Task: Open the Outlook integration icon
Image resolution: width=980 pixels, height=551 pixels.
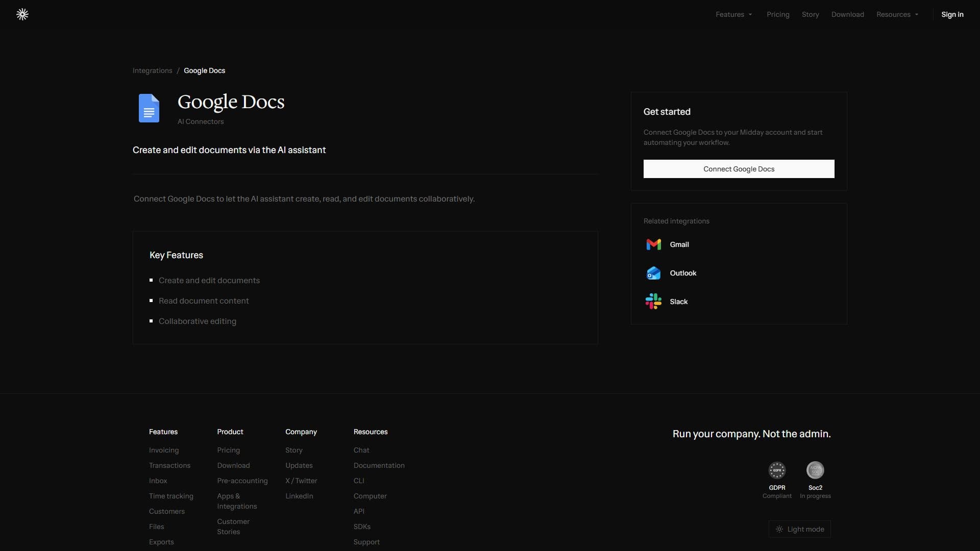Action: [653, 273]
